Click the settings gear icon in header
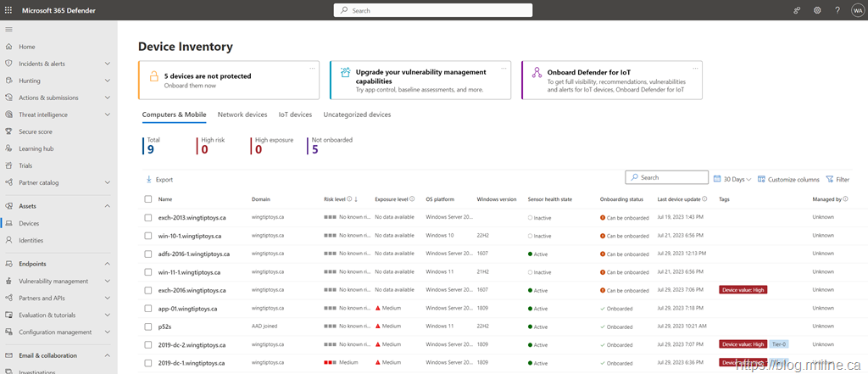868x374 pixels. pyautogui.click(x=817, y=10)
